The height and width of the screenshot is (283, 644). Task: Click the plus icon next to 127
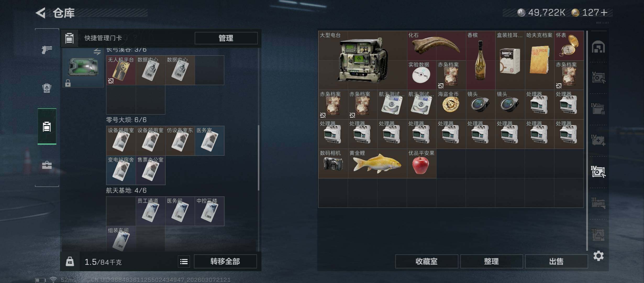click(x=604, y=12)
